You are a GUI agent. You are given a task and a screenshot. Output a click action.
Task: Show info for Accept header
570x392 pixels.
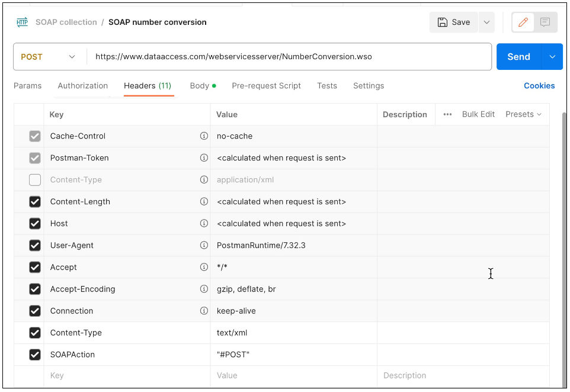point(204,267)
